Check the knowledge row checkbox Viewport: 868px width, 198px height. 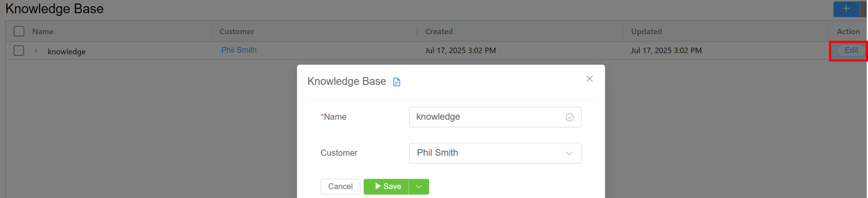(19, 51)
